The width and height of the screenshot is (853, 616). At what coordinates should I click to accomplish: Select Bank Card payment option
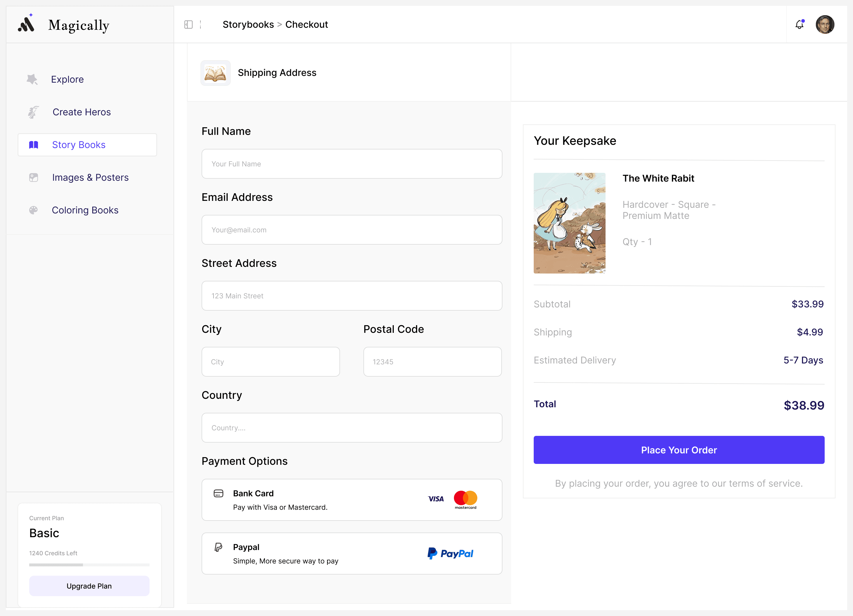(352, 500)
